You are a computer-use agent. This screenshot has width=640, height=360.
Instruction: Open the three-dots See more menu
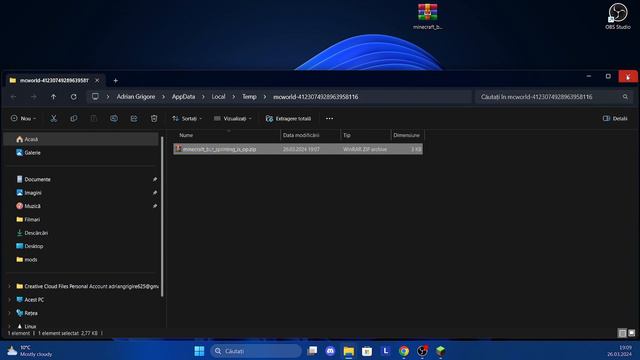(329, 118)
